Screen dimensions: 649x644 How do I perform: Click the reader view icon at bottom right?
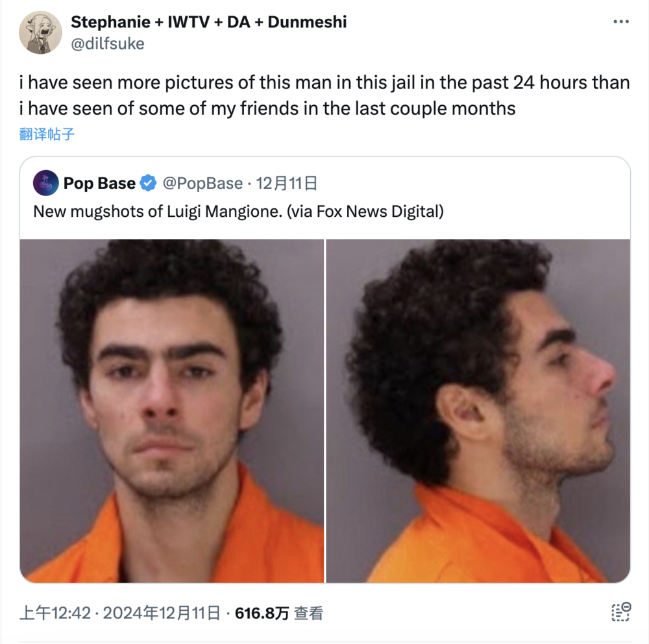click(621, 612)
